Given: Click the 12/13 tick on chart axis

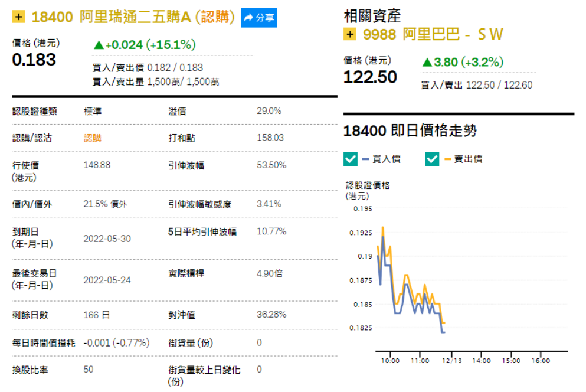Looking at the screenshot, I should [x=452, y=361].
